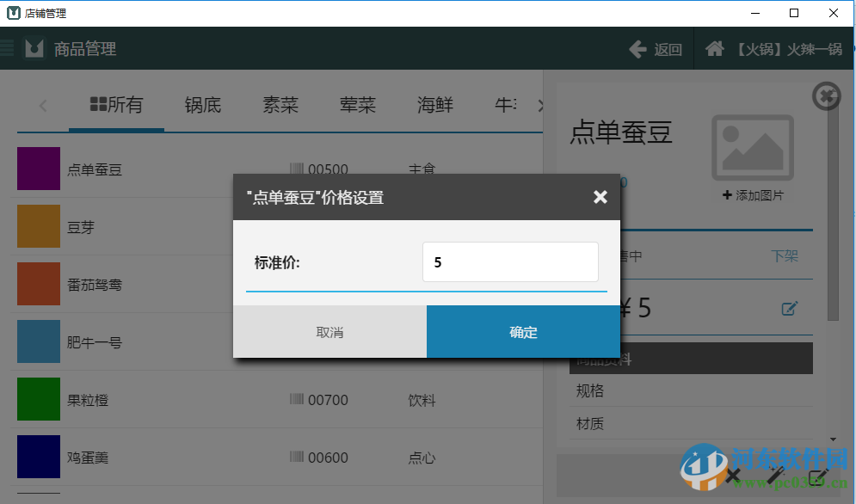Click the edit price pencil icon

point(790,309)
